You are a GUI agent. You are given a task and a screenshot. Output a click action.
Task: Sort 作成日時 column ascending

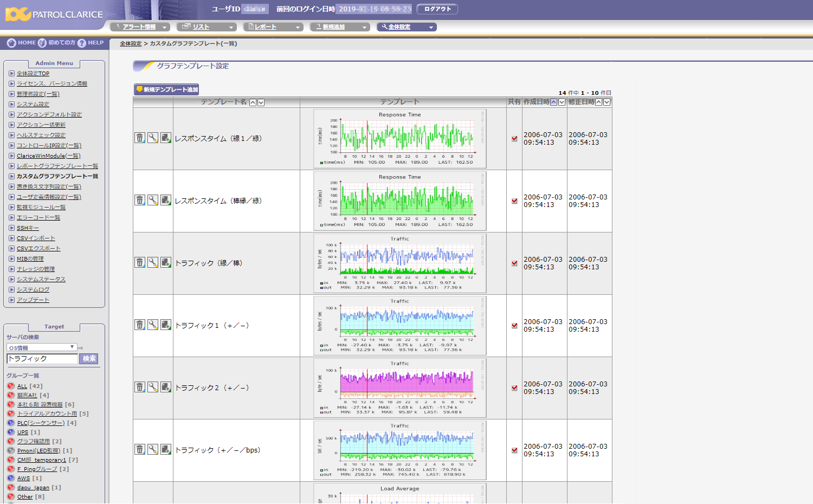(553, 102)
